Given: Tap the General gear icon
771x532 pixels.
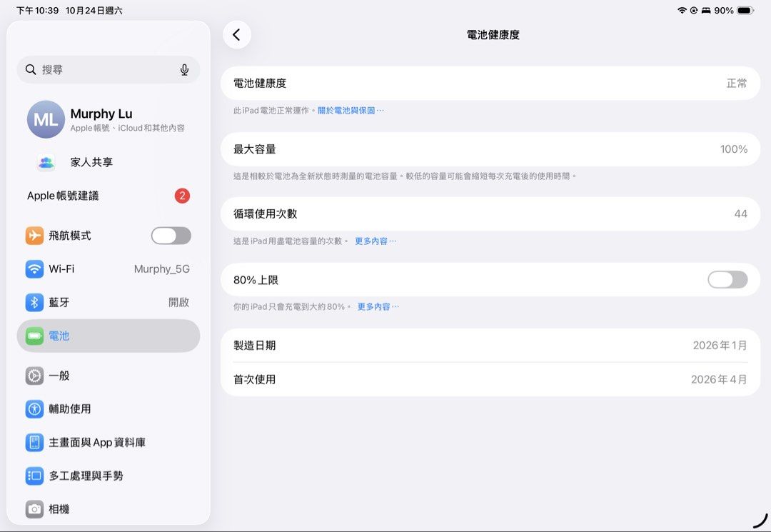Looking at the screenshot, I should (x=34, y=376).
